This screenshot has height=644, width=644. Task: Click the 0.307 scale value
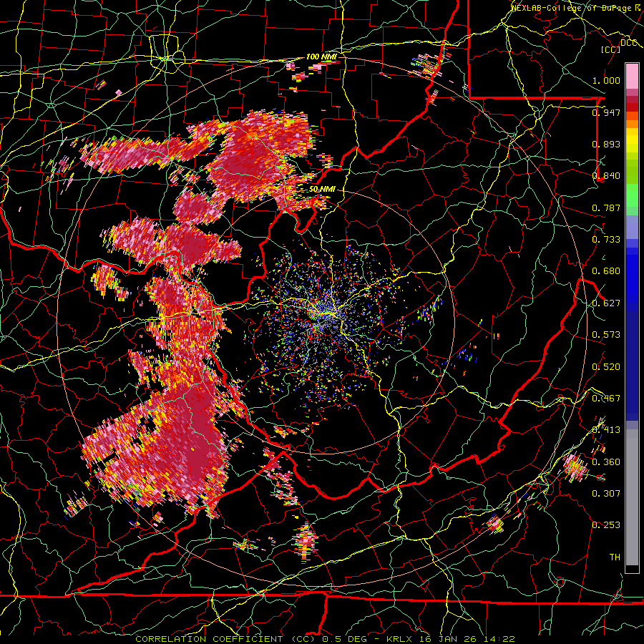pyautogui.click(x=606, y=494)
